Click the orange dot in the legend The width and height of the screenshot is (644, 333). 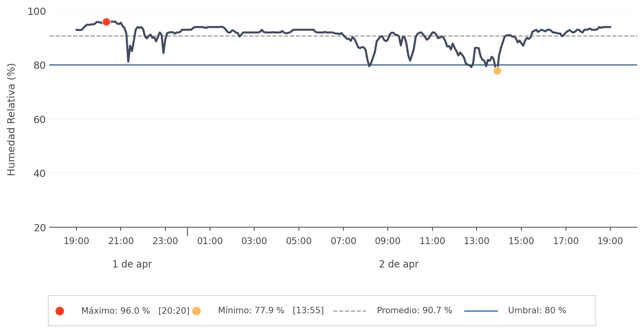point(196,311)
